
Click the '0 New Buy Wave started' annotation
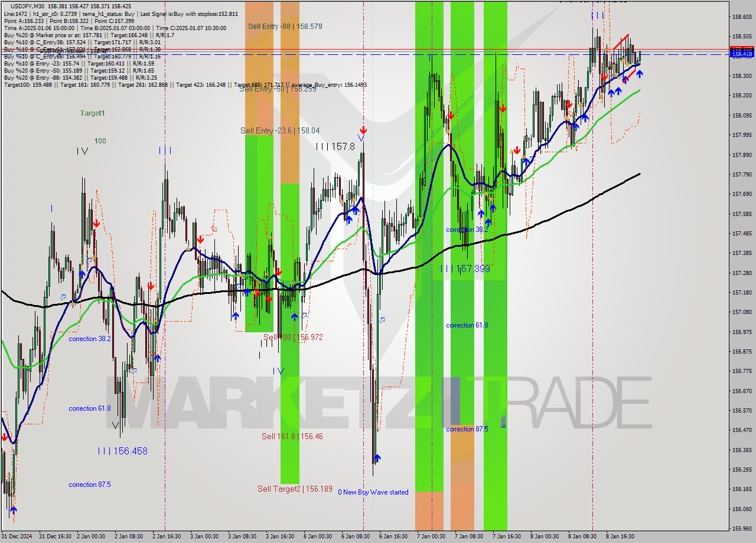[373, 492]
